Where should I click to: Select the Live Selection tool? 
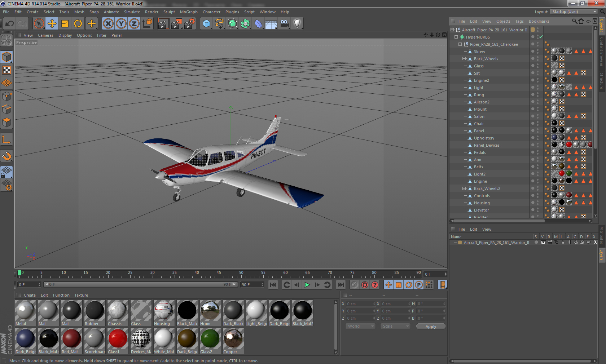pyautogui.click(x=39, y=24)
